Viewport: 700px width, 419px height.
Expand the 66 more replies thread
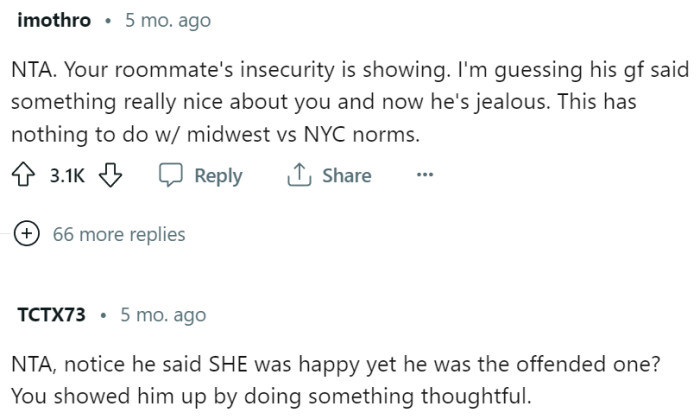pyautogui.click(x=118, y=235)
